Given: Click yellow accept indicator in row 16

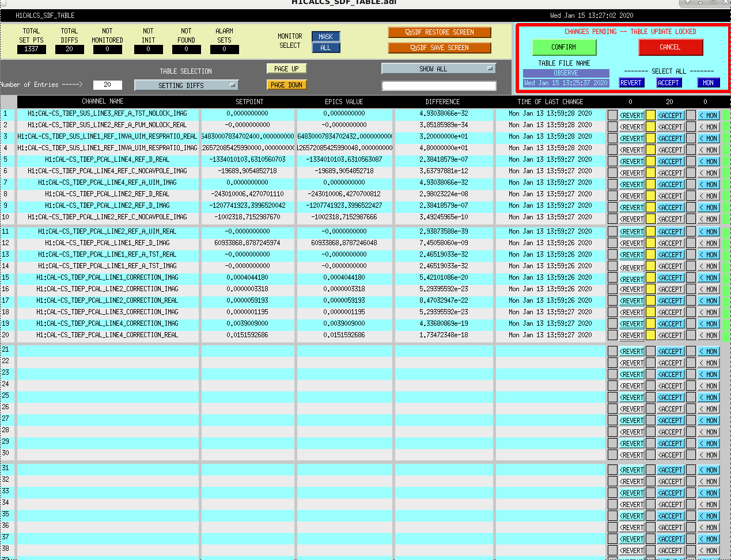Looking at the screenshot, I should [x=650, y=289].
